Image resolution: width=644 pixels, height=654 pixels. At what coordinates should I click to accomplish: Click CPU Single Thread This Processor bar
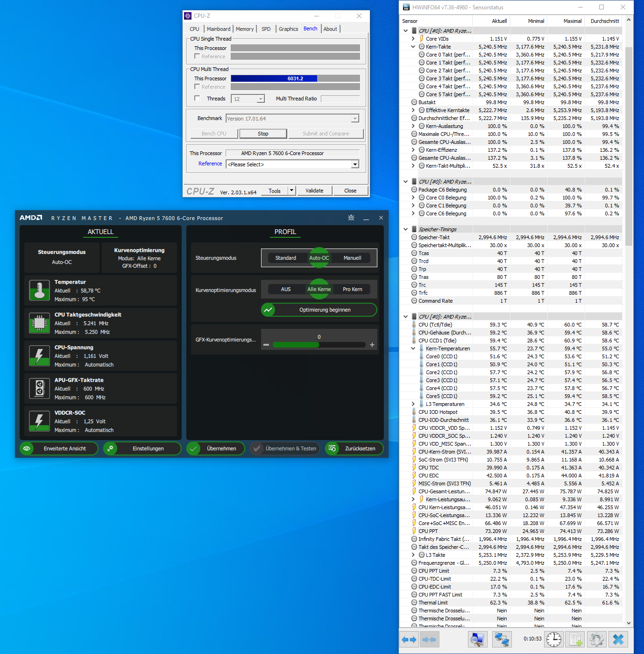[295, 48]
